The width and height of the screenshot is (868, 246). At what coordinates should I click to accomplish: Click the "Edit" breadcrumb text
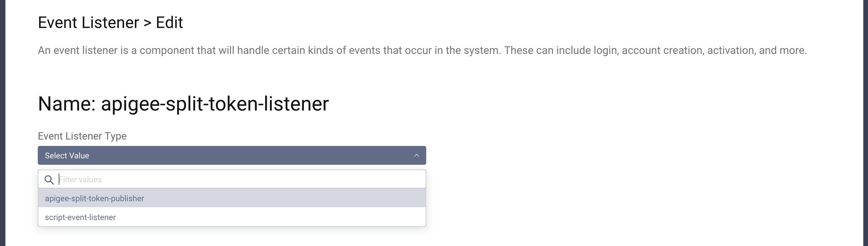pyautogui.click(x=169, y=23)
